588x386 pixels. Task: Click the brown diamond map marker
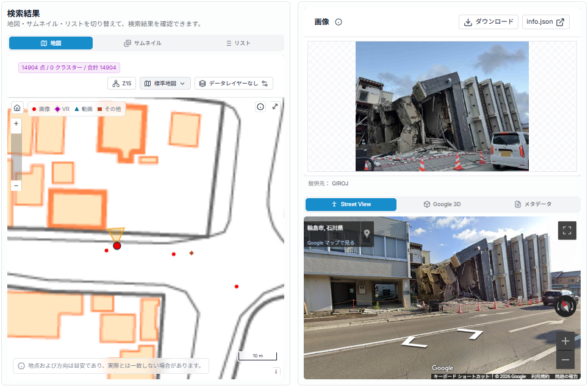pos(192,253)
